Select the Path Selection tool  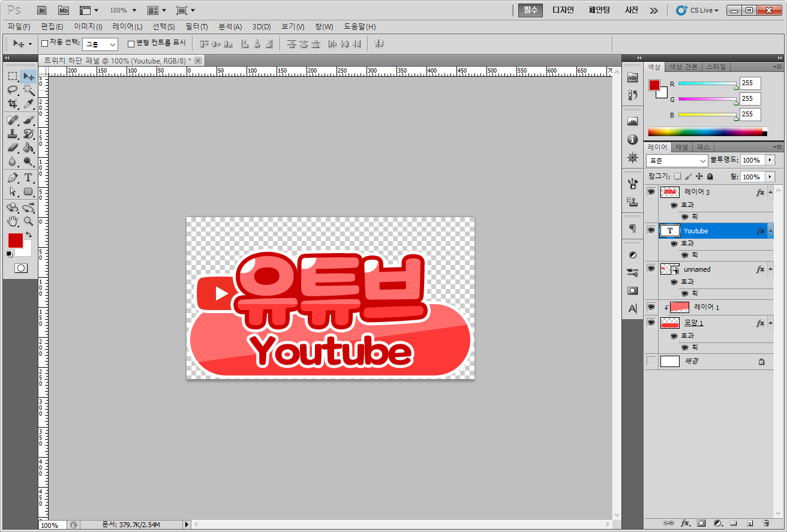click(13, 191)
